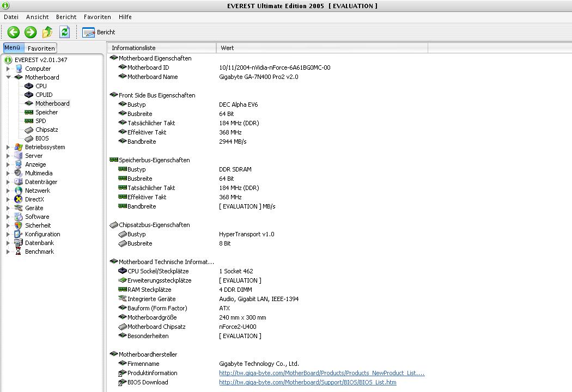This screenshot has height=392, width=572.
Task: Expand the Datenträger tree node
Action: [x=8, y=182]
